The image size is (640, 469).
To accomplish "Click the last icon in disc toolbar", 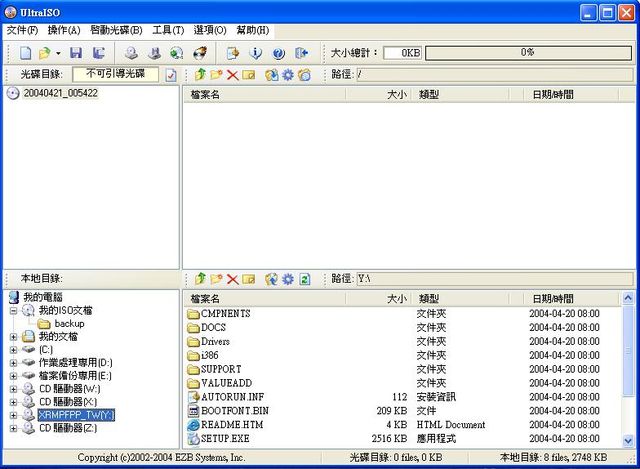I will tap(304, 75).
